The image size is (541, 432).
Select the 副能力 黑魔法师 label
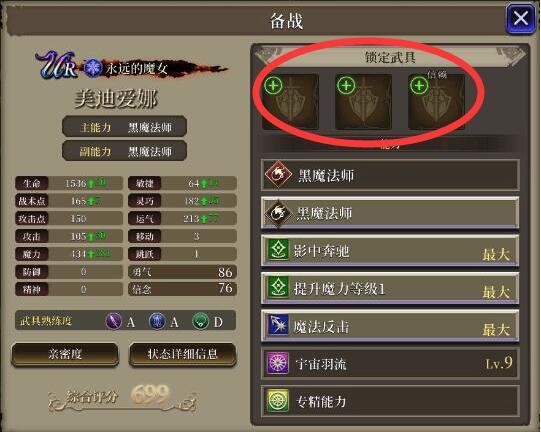pos(125,151)
